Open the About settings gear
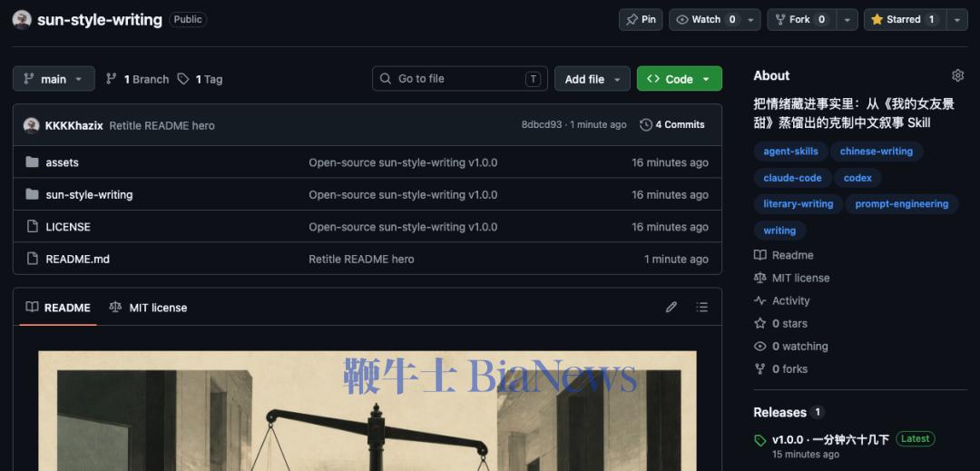Viewport: 980px width, 471px height. click(957, 75)
